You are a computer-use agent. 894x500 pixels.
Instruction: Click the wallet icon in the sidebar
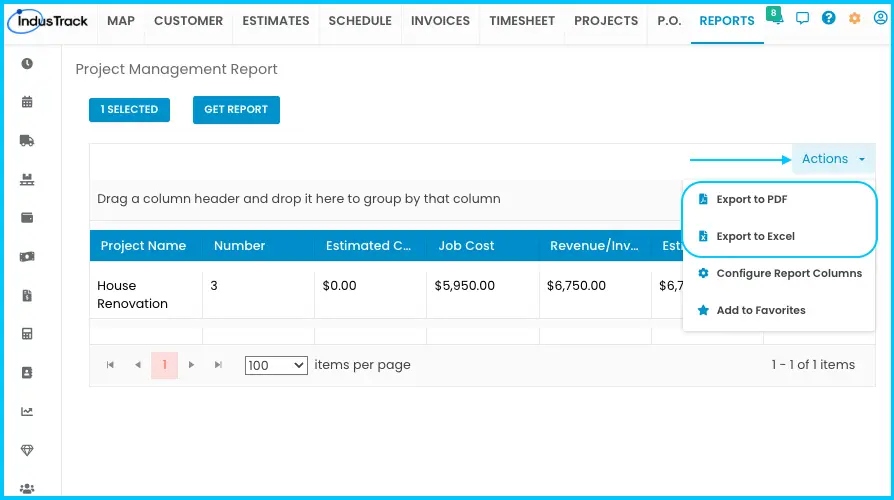(27, 218)
